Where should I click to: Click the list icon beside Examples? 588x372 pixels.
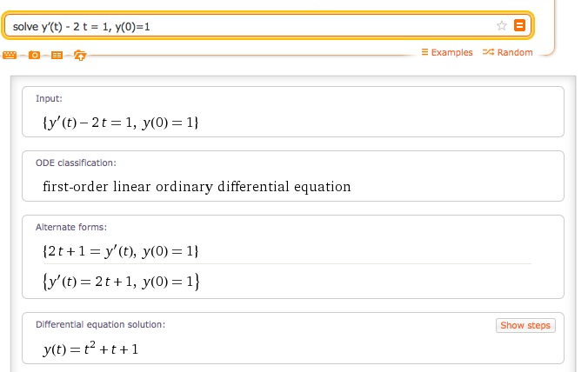click(424, 51)
